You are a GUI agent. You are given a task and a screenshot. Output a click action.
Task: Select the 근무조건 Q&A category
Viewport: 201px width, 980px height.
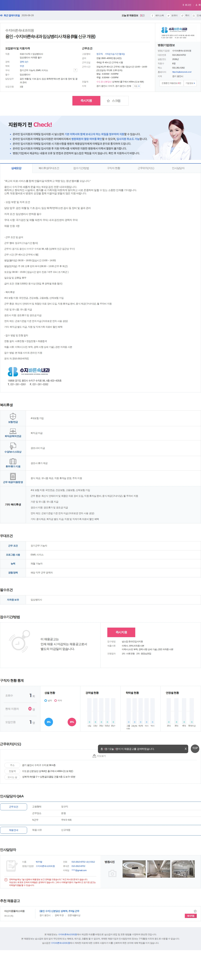(13, 807)
